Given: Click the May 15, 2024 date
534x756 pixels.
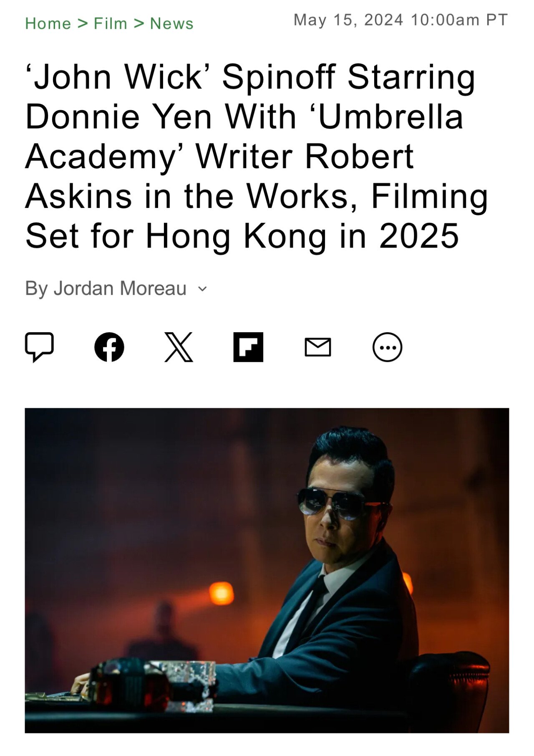Looking at the screenshot, I should point(349,20).
